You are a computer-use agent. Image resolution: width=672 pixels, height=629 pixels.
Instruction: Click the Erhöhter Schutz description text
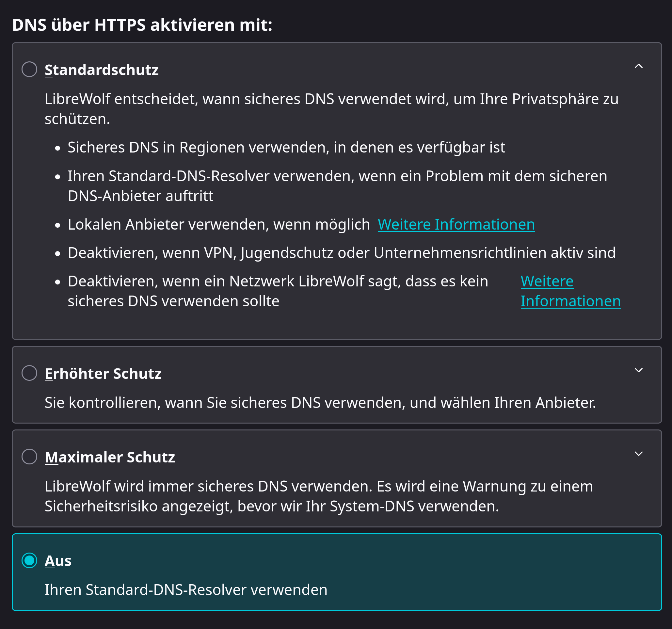point(320,403)
